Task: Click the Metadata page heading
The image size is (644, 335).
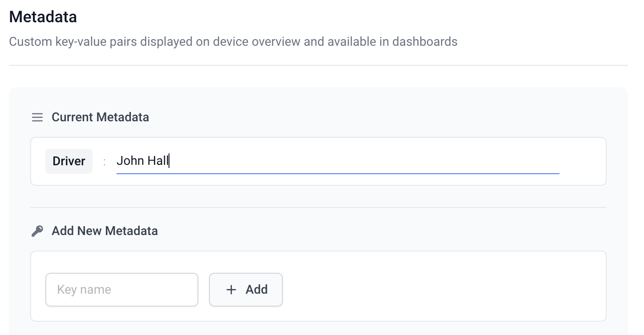Action: click(43, 17)
